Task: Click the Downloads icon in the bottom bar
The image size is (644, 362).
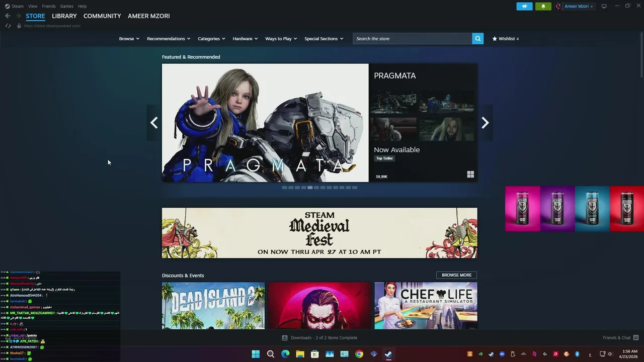Action: (285, 338)
